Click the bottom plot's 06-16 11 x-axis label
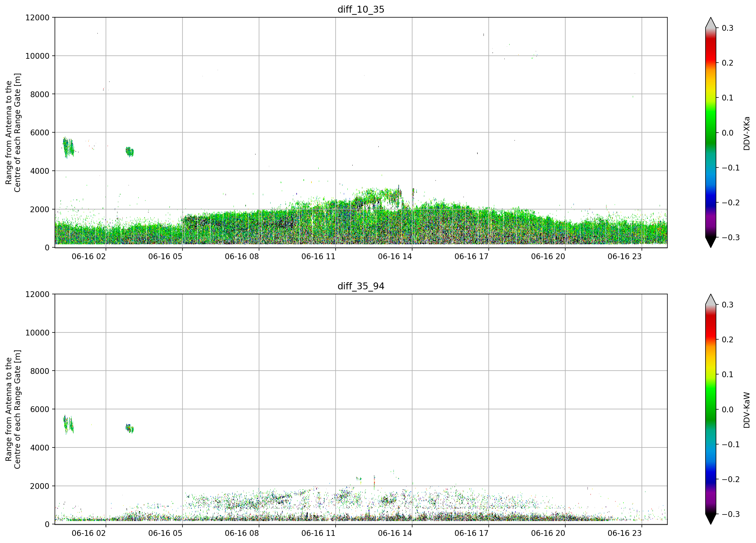The image size is (756, 543). tap(318, 533)
